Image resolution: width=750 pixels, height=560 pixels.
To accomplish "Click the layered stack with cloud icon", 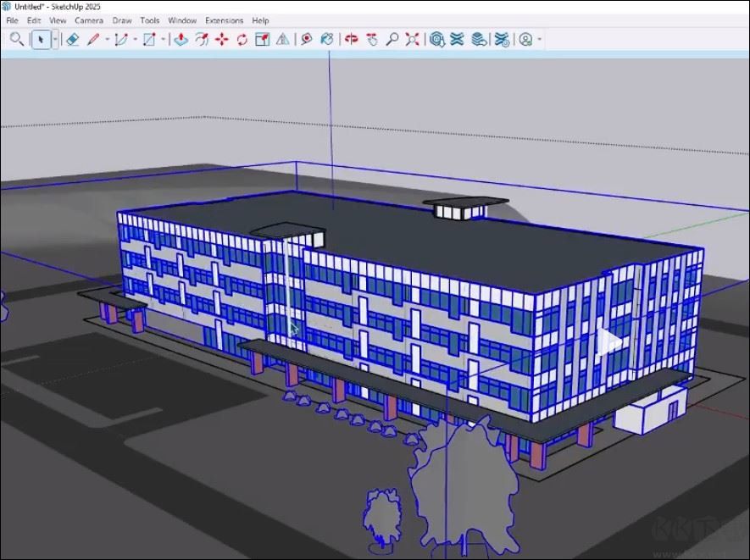I will coord(479,39).
